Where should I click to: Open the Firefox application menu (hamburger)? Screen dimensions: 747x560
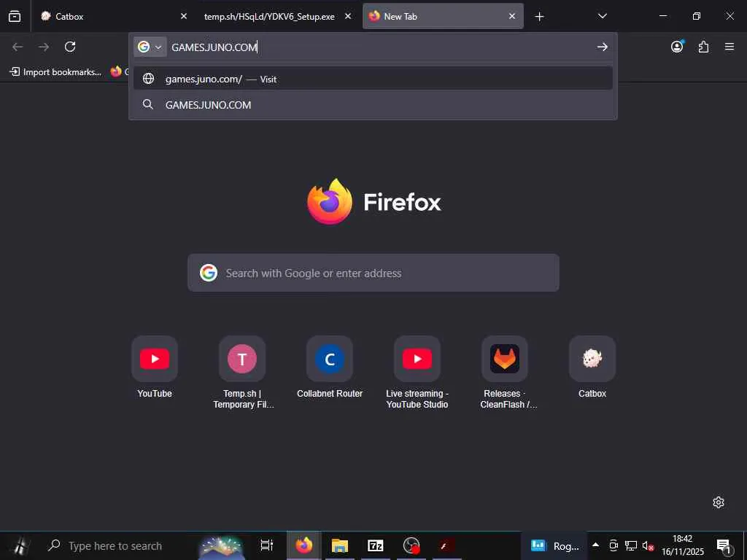click(x=729, y=47)
